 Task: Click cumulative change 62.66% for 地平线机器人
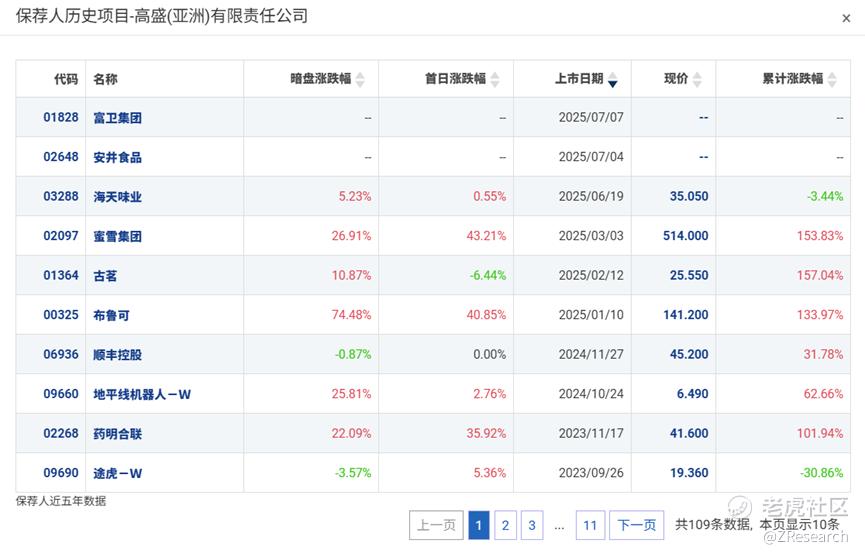click(x=823, y=394)
